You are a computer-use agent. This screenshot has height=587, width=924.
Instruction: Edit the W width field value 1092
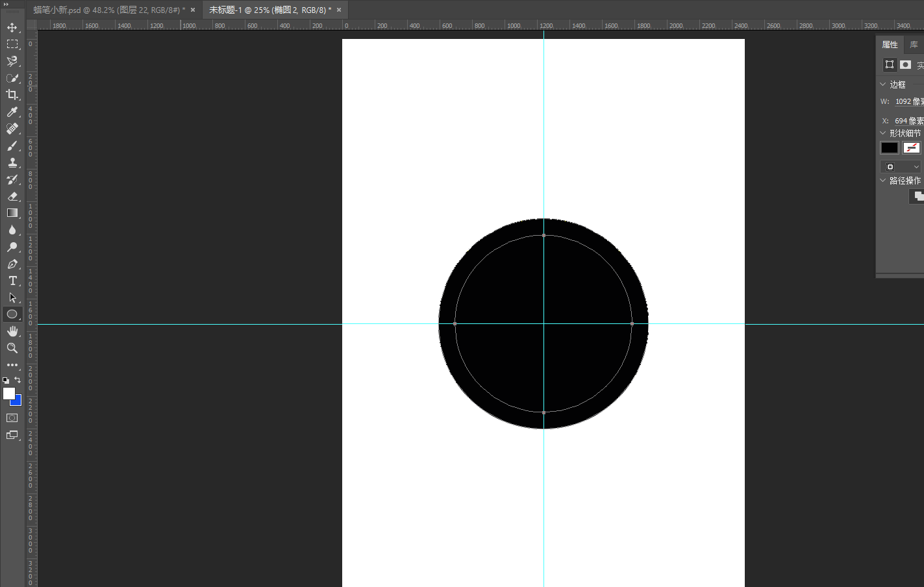pyautogui.click(x=909, y=101)
